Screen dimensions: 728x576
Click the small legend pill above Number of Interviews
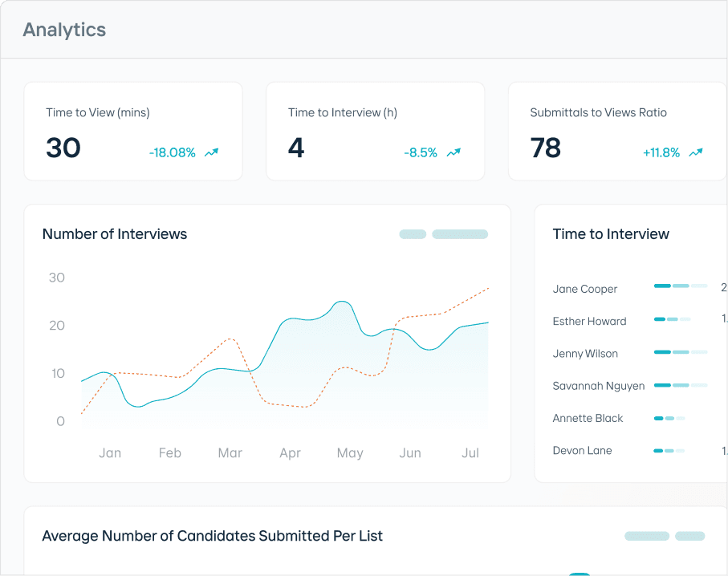413,233
